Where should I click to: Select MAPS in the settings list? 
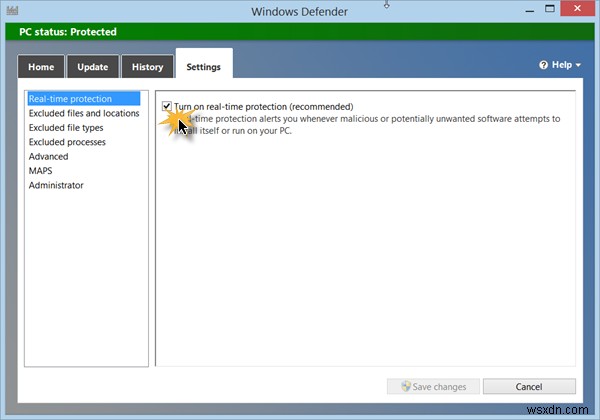pos(41,171)
